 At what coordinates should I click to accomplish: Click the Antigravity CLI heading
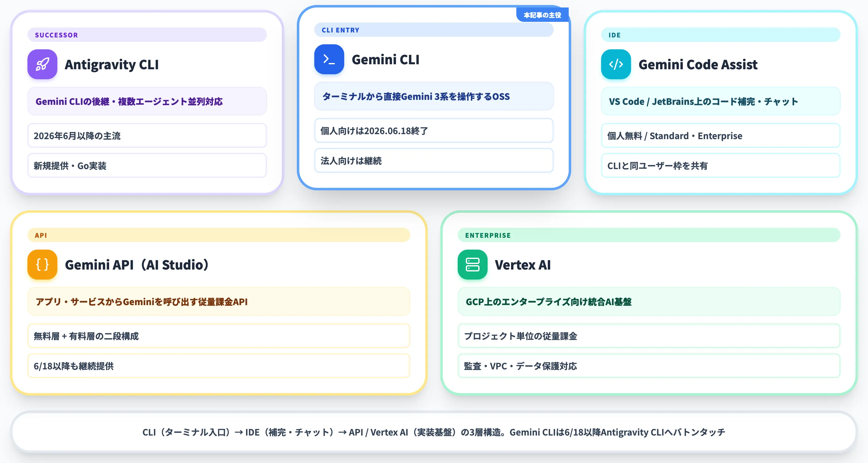[x=112, y=64]
